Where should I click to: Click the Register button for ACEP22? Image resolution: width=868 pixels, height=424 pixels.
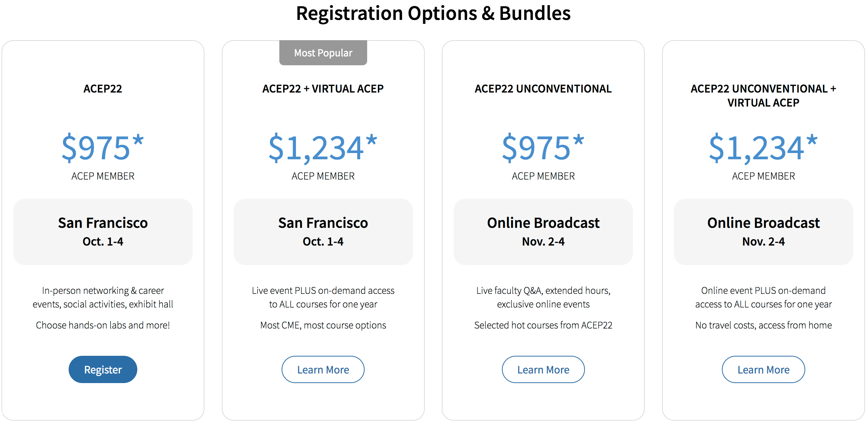click(103, 369)
